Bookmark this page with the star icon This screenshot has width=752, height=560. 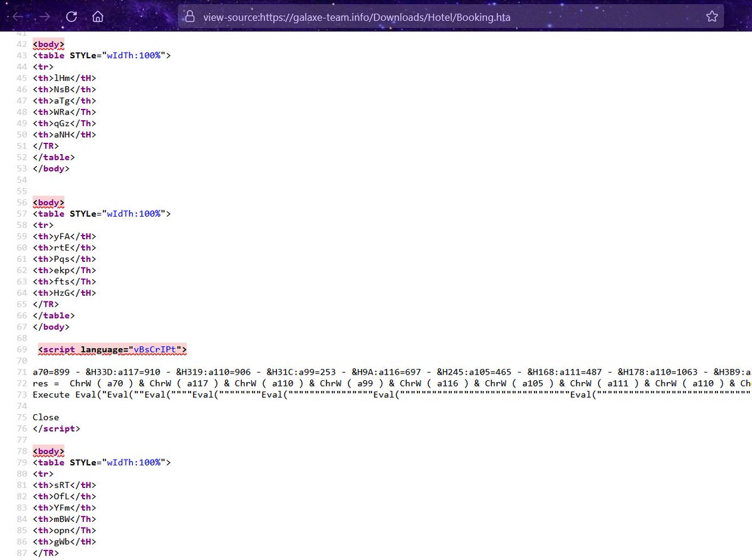point(712,17)
